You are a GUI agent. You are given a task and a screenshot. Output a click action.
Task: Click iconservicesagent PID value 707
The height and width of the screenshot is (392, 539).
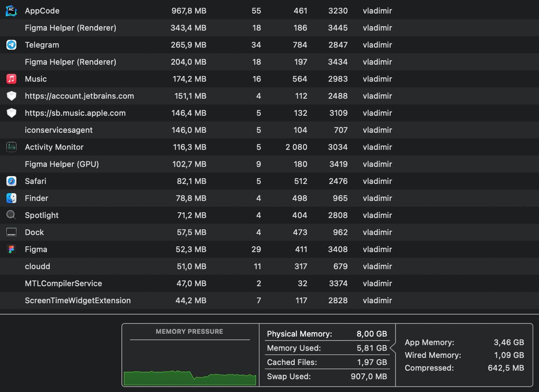coord(340,130)
